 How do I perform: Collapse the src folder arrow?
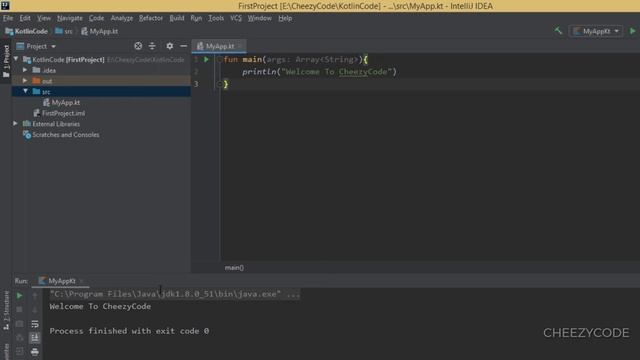pyautogui.click(x=25, y=91)
